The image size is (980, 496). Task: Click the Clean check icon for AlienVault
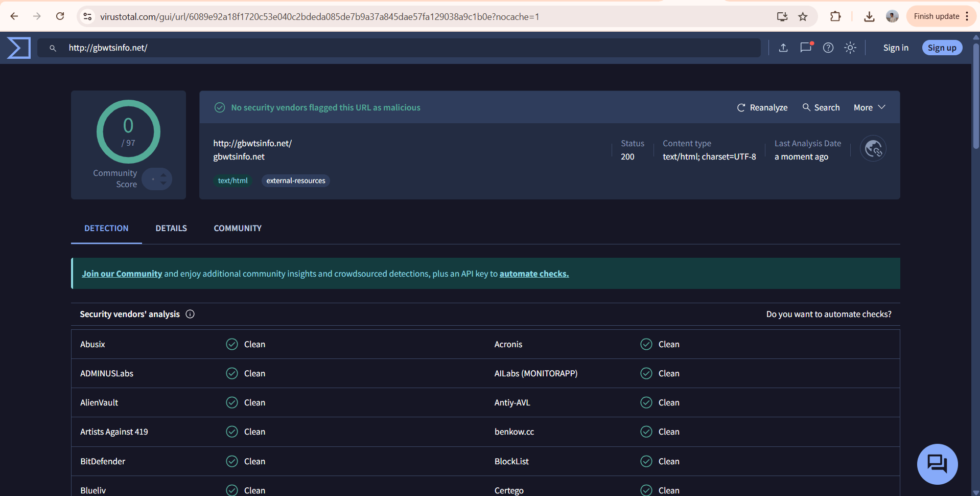pyautogui.click(x=232, y=402)
